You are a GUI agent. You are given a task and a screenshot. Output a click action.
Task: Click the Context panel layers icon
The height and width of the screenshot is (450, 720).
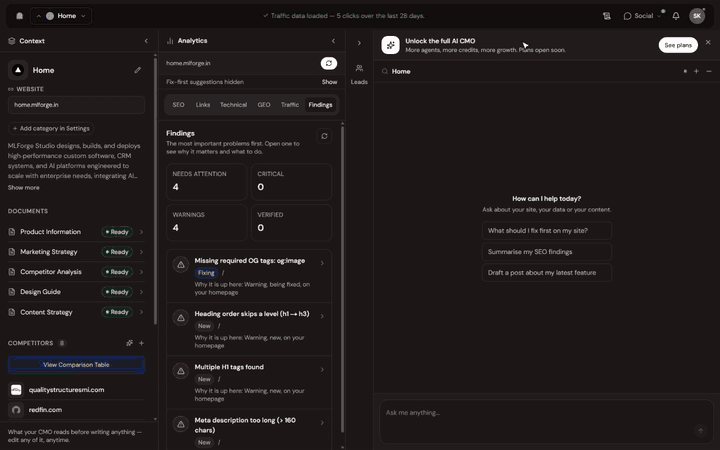click(x=11, y=41)
